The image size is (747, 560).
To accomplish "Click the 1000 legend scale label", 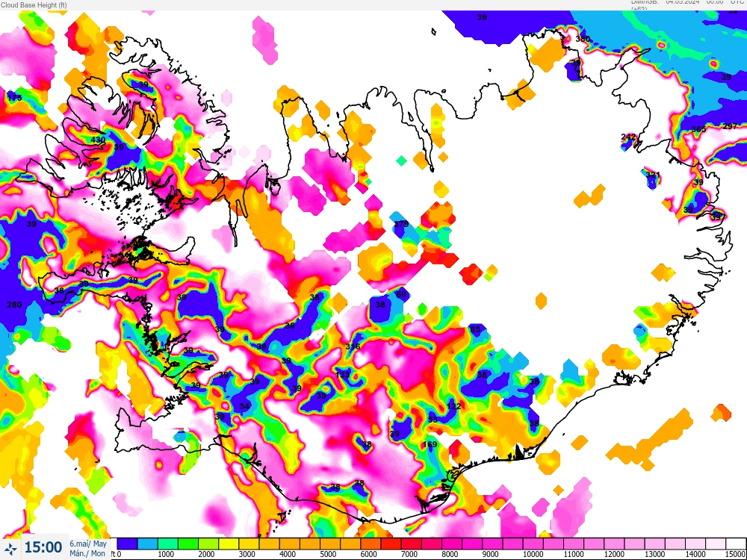I will tap(165, 555).
